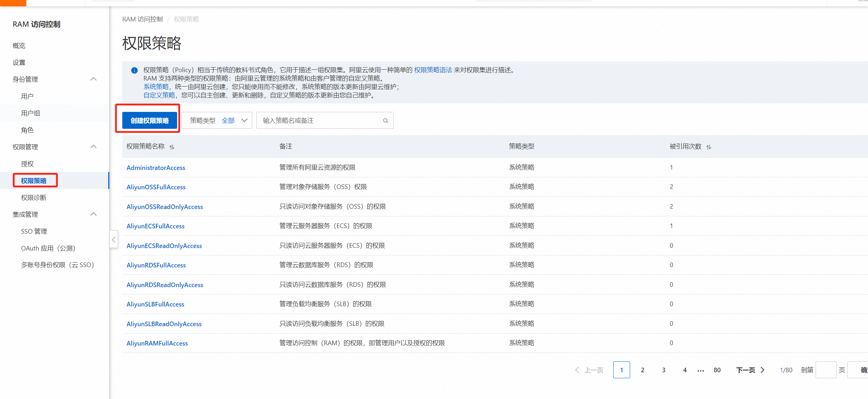Open 概览 in sidebar
The width and height of the screenshot is (868, 399).
pos(19,46)
